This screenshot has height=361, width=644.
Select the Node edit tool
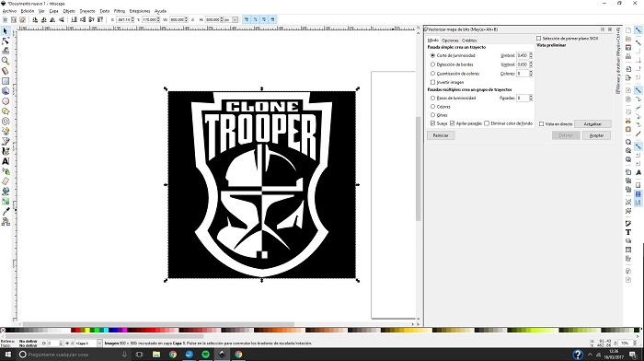[x=6, y=41]
